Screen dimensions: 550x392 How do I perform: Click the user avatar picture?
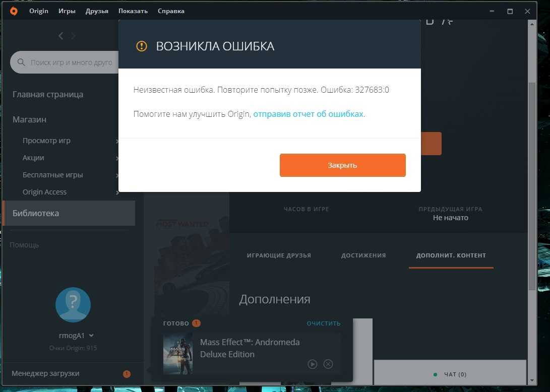[x=73, y=305]
